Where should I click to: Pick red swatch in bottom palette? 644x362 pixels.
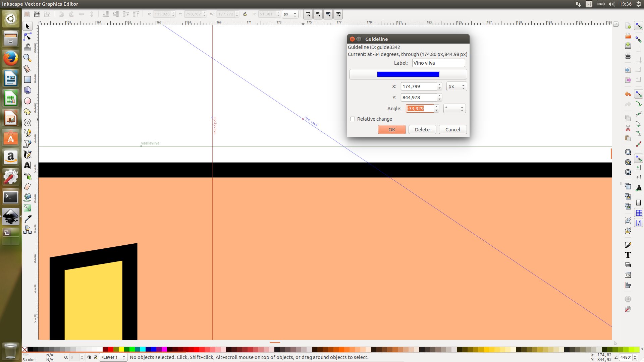coord(110,349)
